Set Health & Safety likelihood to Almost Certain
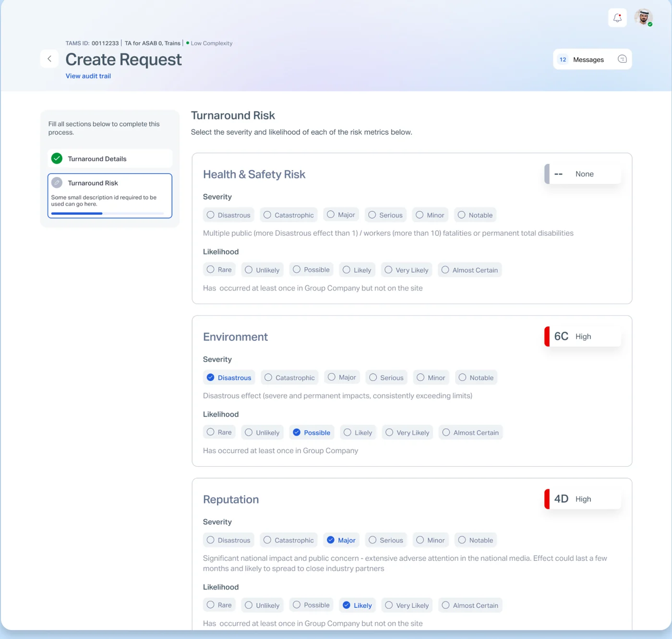This screenshot has height=639, width=672. point(469,270)
